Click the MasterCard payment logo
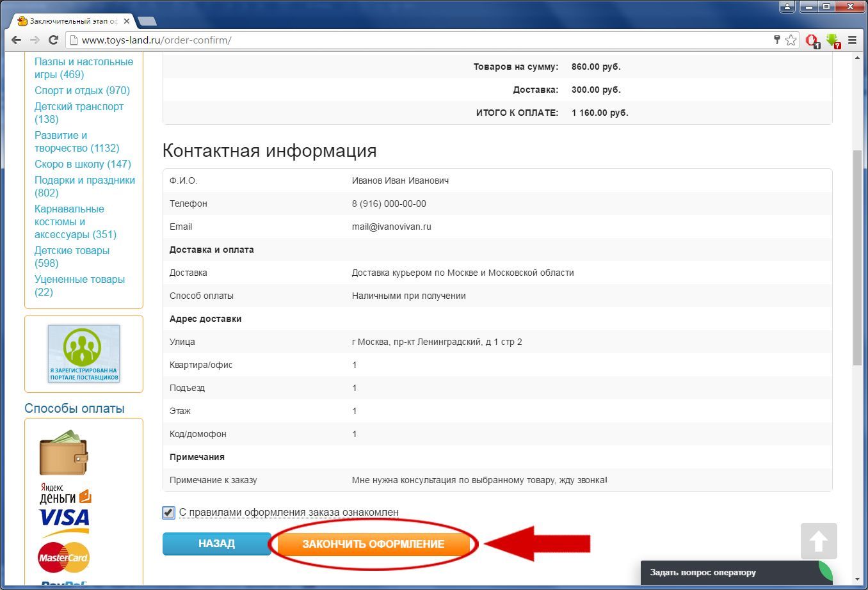The width and height of the screenshot is (868, 590). [64, 557]
